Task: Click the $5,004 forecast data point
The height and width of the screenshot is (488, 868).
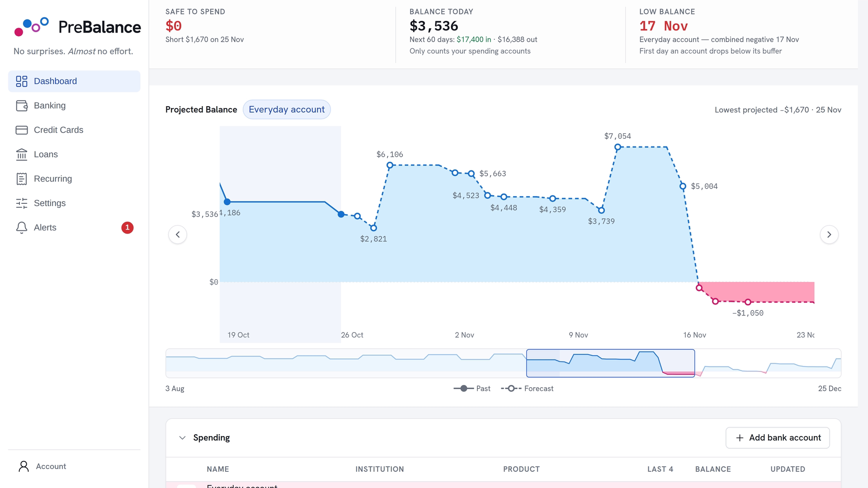Action: coord(683,186)
